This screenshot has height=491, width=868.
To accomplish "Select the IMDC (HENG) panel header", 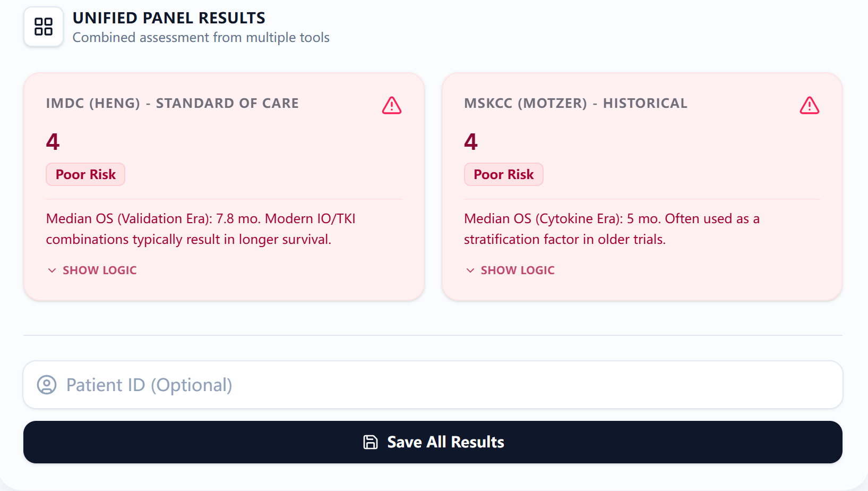I will click(172, 103).
